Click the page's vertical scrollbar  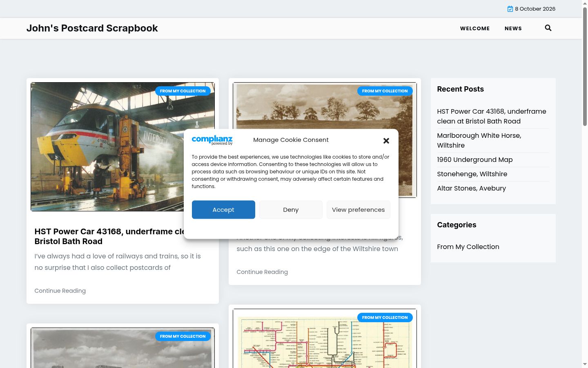[585, 66]
